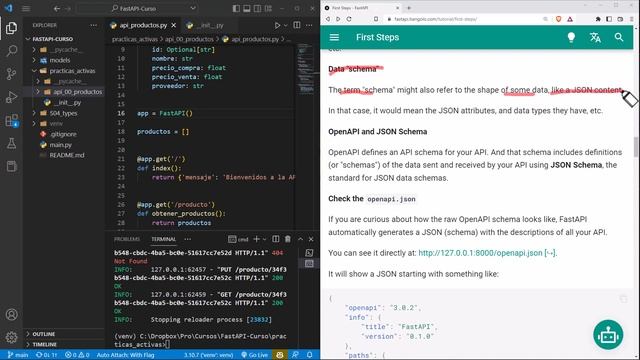The height and width of the screenshot is (360, 640).
Task: Open the browser extensions puzzle icon
Action: click(x=598, y=19)
